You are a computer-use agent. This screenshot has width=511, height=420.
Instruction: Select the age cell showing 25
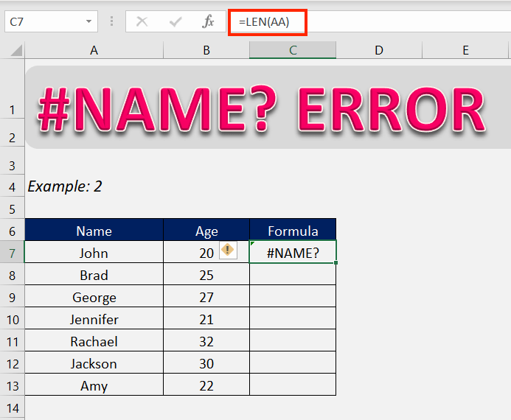click(x=206, y=274)
